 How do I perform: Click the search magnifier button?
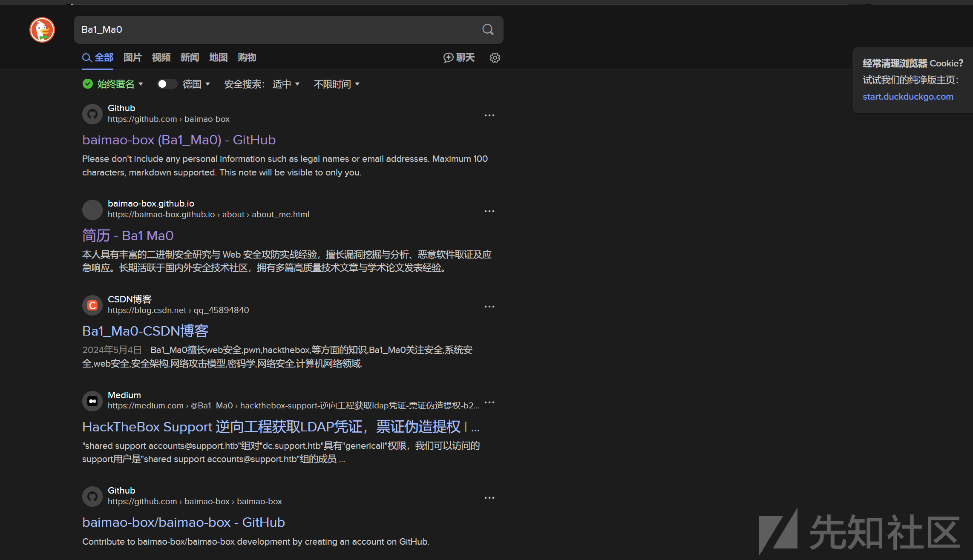pos(488,29)
